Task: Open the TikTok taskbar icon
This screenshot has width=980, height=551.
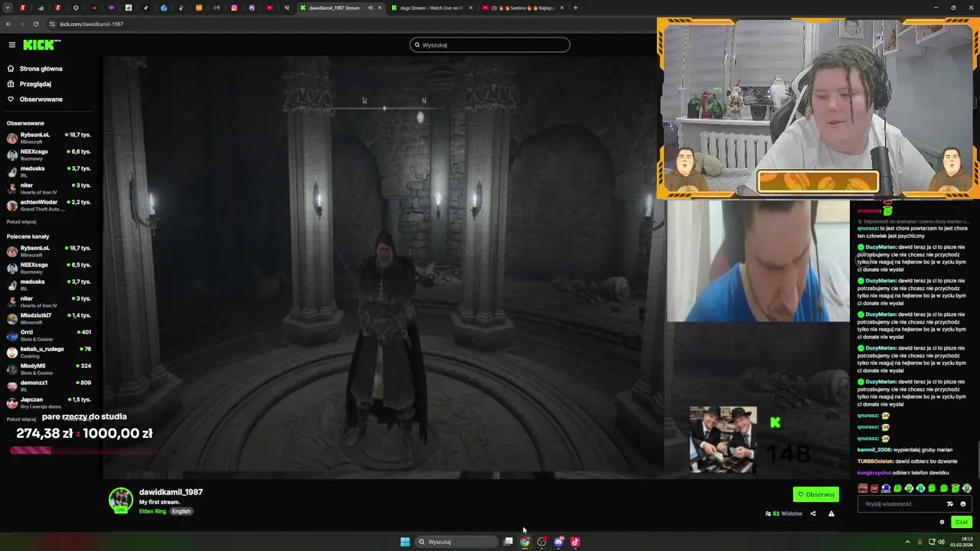Action: tap(575, 542)
